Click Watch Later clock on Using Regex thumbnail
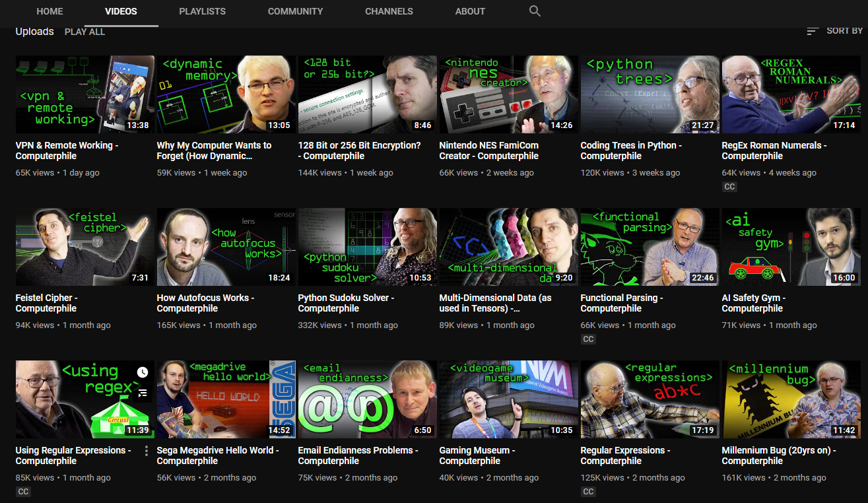Screen dimensions: 868x503 (143, 372)
